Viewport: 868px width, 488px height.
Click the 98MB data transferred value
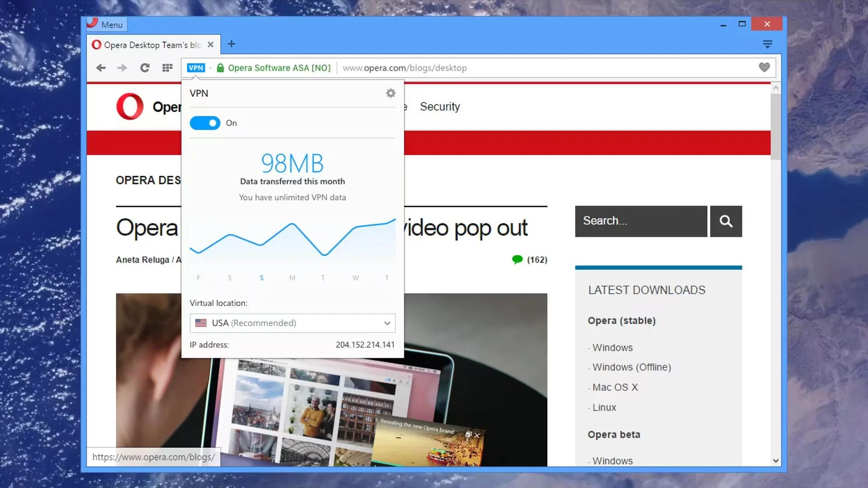[x=292, y=163]
